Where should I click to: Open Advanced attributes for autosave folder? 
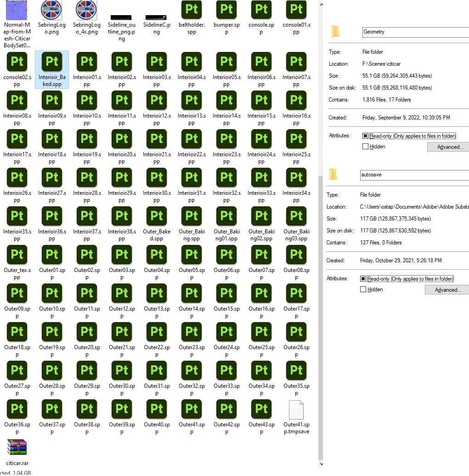coord(447,290)
